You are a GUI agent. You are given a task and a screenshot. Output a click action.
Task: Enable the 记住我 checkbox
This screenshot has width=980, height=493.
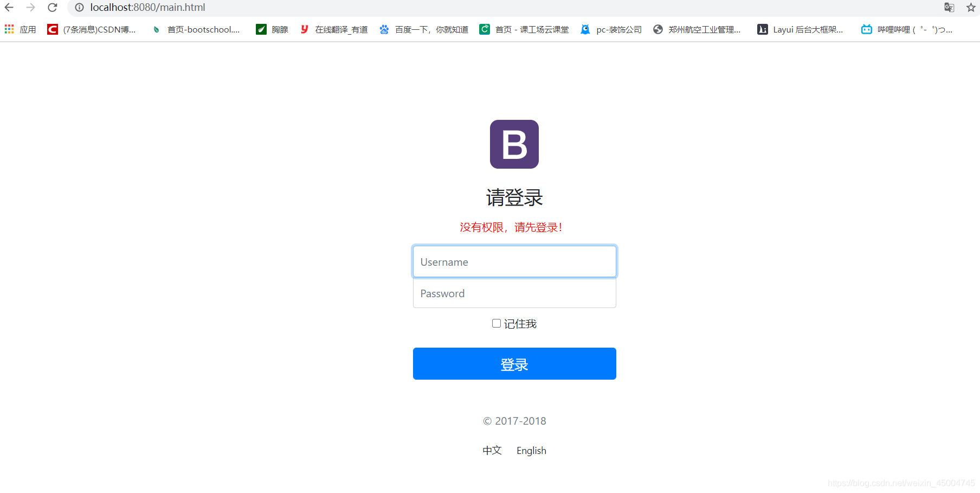pos(496,323)
